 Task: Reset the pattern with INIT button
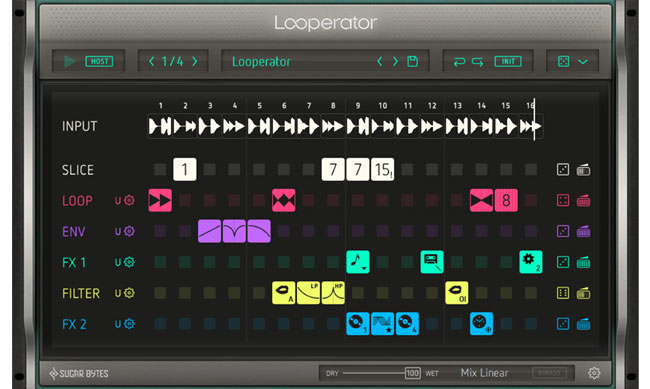pos(508,61)
